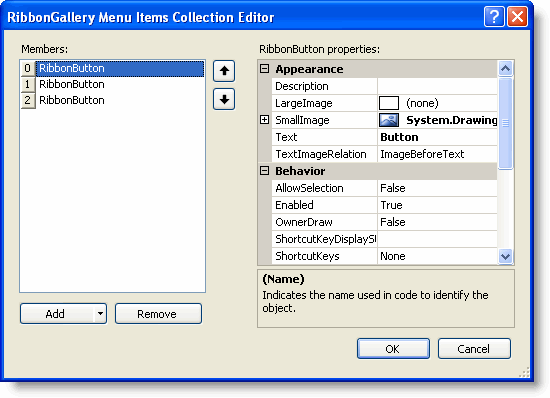Click the empty ShortcutKeyDisplayString value field
Viewport: 550px width, 398px height.
437,239
